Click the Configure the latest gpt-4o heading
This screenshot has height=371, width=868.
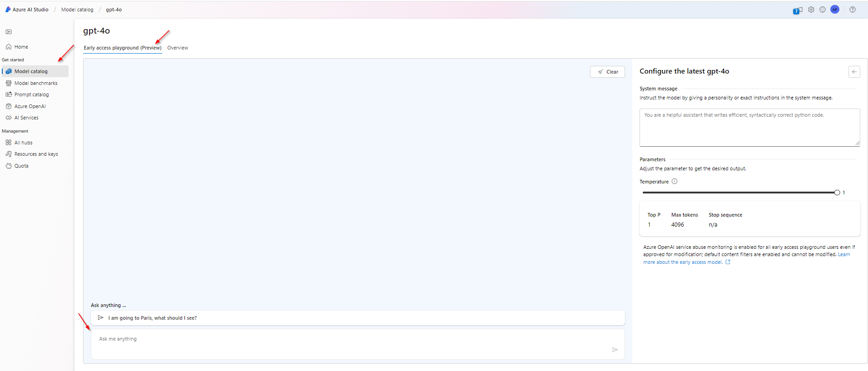[x=684, y=71]
